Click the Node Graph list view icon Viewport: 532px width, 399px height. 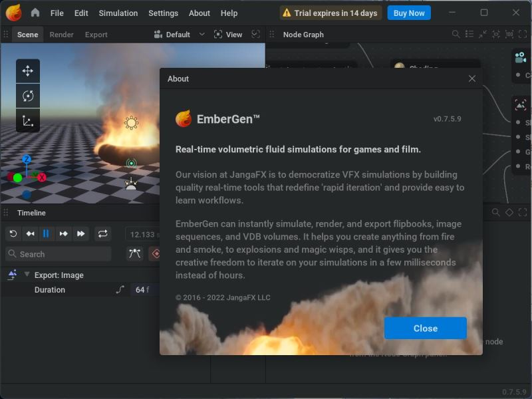click(469, 35)
